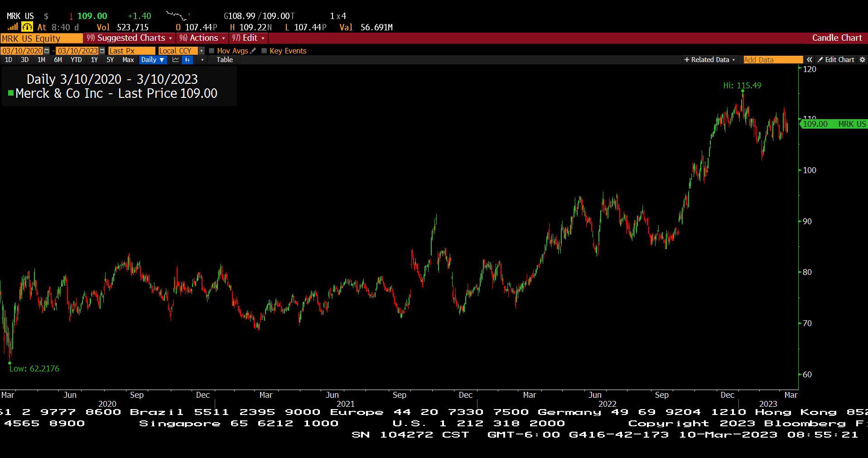This screenshot has height=458, width=868.
Task: Click the Val 56.691M value
Action: (x=366, y=27)
